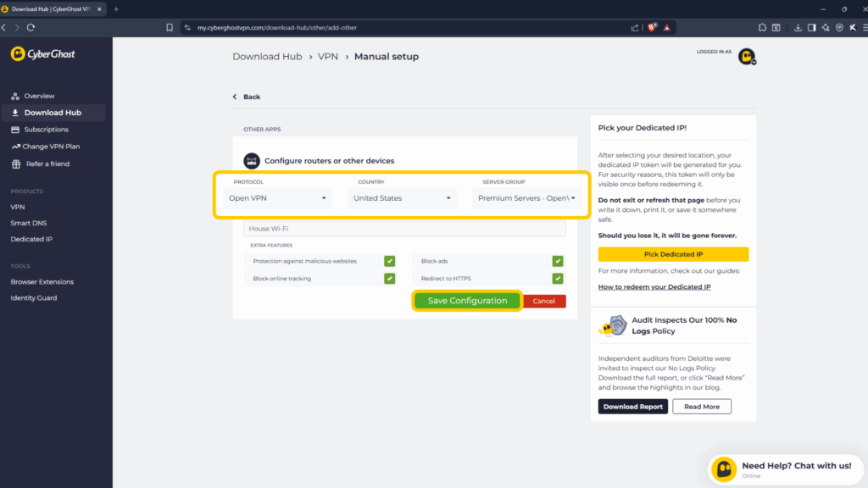The image size is (868, 488).
Task: Click the site settings icon in address bar
Action: click(x=187, y=28)
